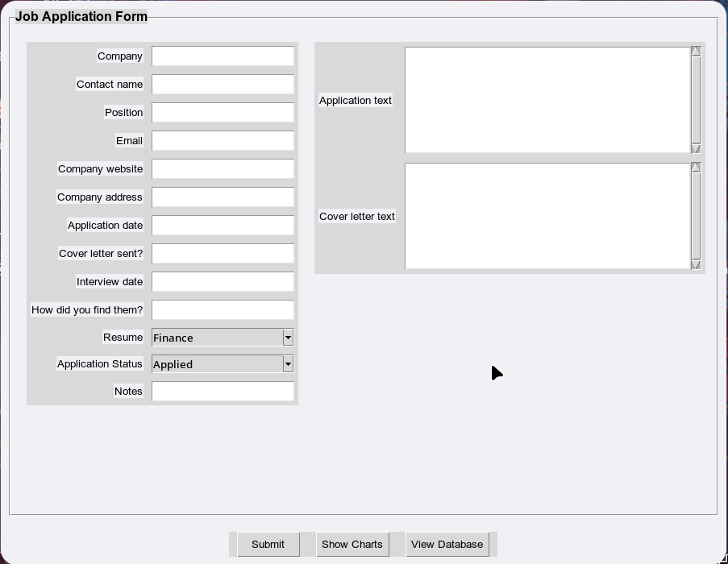Click Application text scrollbar down arrow
The width and height of the screenshot is (728, 564).
pos(696,148)
